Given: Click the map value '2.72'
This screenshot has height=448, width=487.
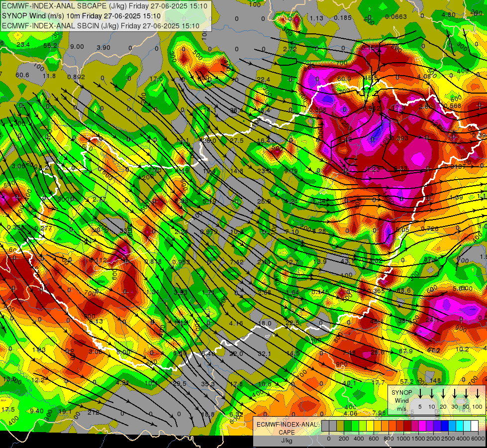Looking at the screenshot, I should [x=290, y=49].
